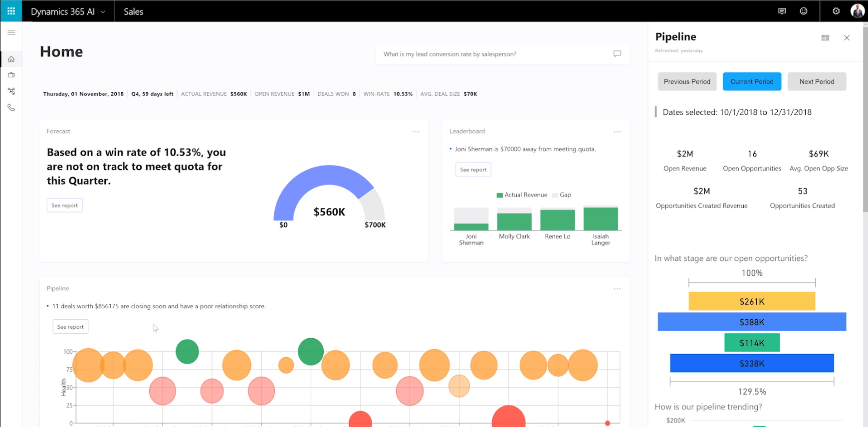The width and height of the screenshot is (868, 427).
Task: Click the green $114K funnel bar
Action: click(x=752, y=343)
